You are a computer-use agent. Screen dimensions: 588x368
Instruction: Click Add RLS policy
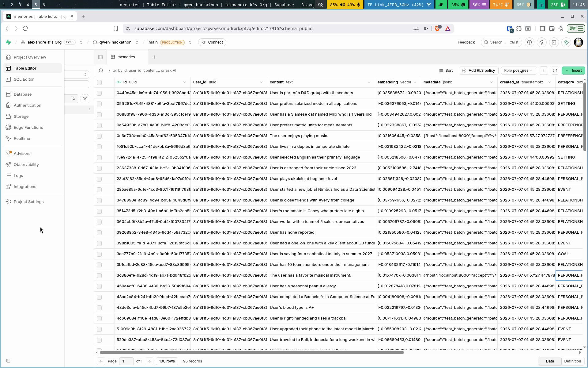pos(479,71)
